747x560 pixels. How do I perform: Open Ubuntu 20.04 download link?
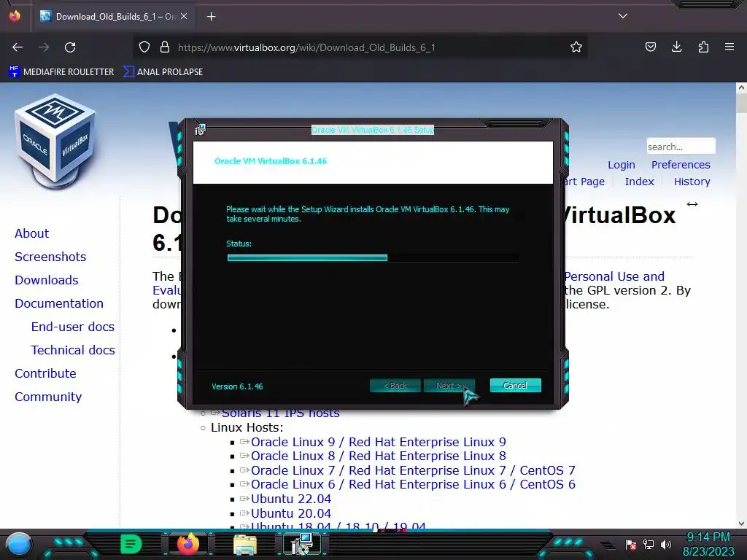coord(290,513)
